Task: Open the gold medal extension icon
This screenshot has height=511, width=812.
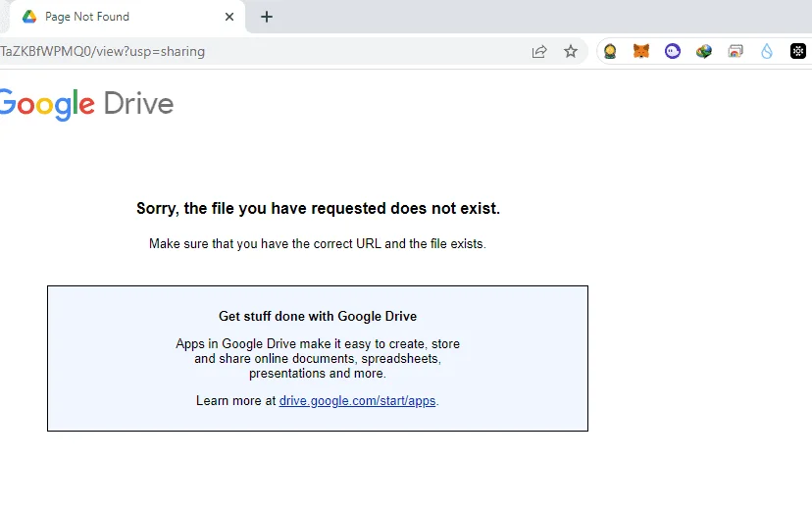Action: pyautogui.click(x=610, y=51)
